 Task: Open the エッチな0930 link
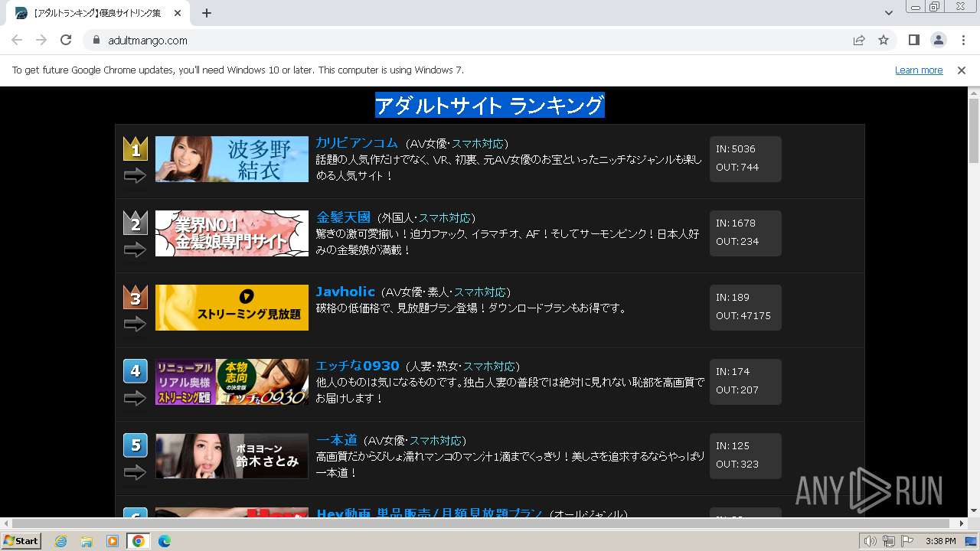[x=358, y=366]
